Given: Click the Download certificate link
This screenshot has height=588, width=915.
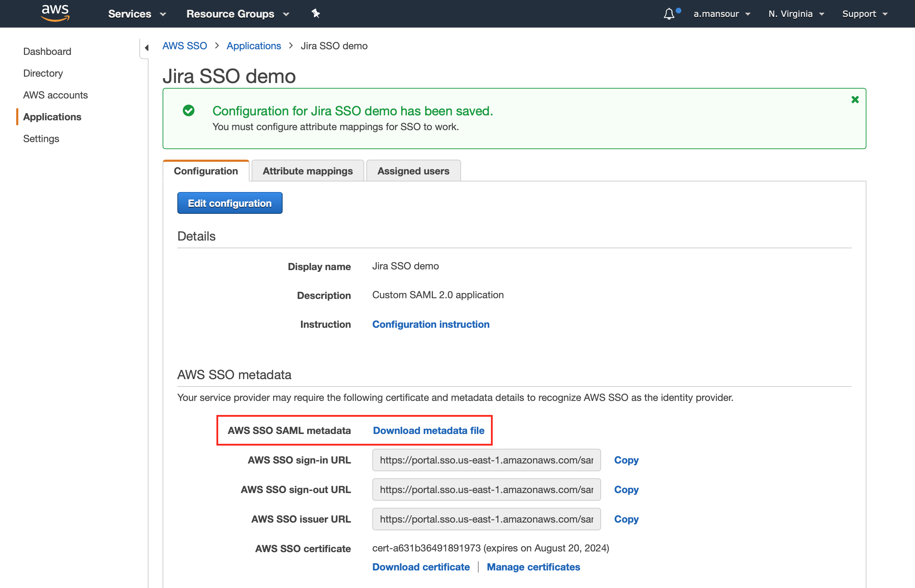Looking at the screenshot, I should 421,567.
